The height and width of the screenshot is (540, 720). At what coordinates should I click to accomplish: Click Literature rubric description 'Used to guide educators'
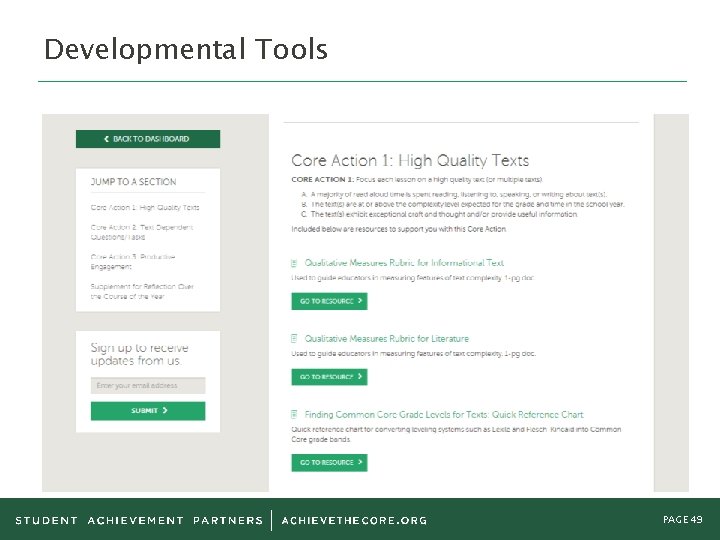point(413,354)
